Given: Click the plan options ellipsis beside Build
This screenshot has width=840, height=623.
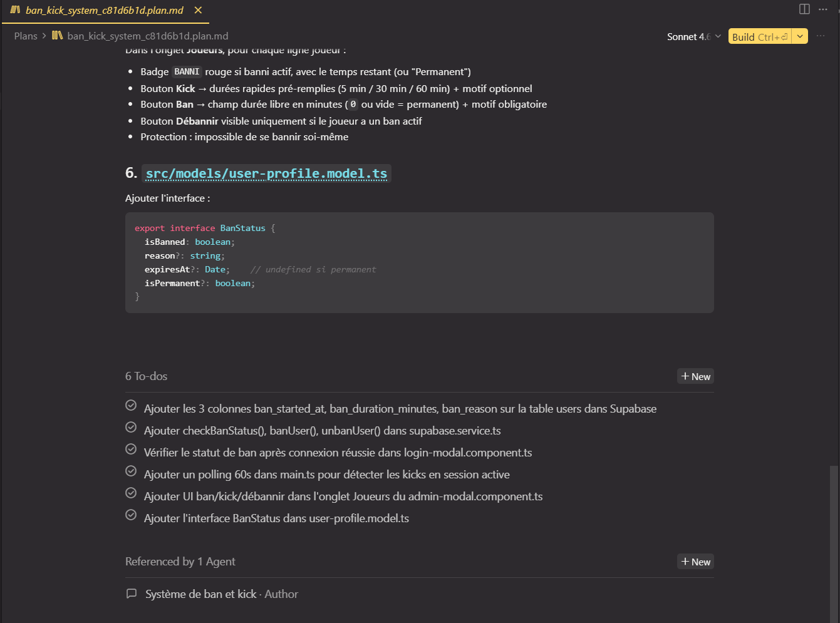Looking at the screenshot, I should (x=821, y=36).
